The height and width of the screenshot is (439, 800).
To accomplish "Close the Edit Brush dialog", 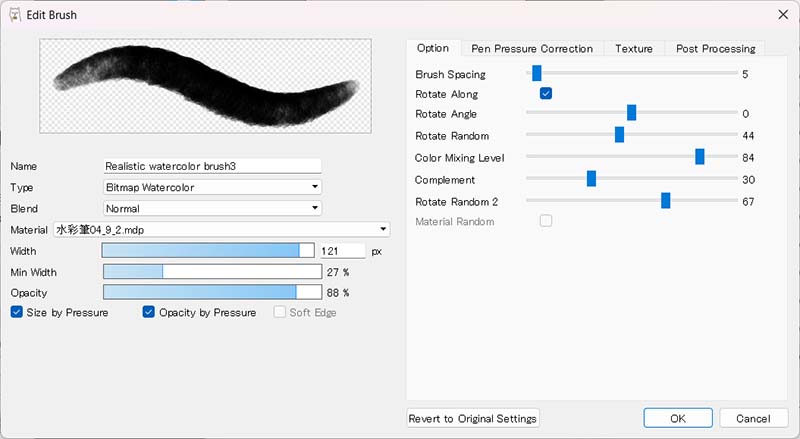I will click(783, 15).
